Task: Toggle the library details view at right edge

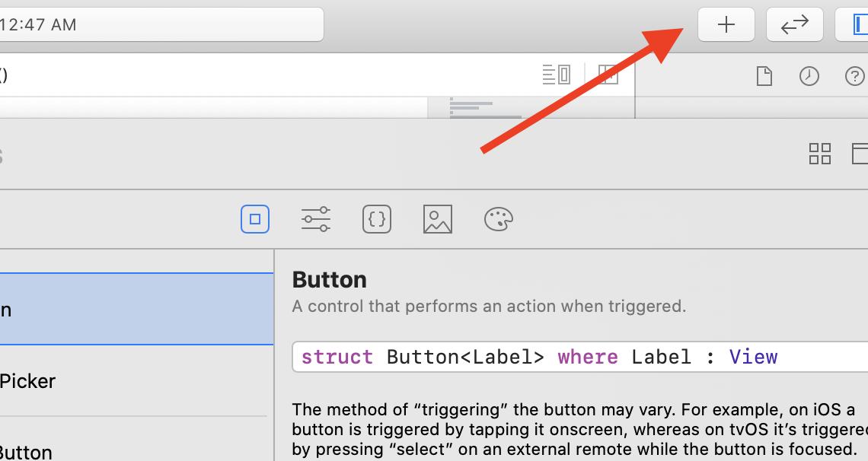Action: point(860,154)
